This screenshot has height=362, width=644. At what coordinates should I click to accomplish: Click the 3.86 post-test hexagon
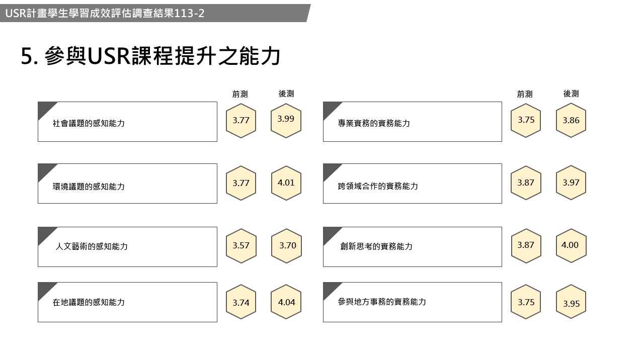pos(571,121)
